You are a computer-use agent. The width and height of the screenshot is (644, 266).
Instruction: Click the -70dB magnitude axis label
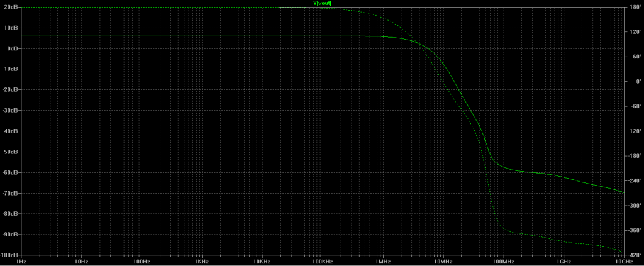[x=10, y=193]
